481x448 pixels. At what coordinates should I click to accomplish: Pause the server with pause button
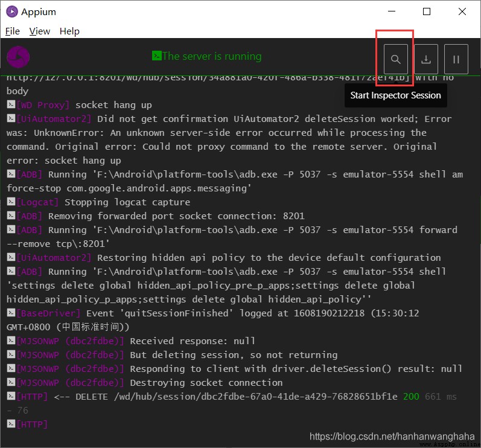456,59
